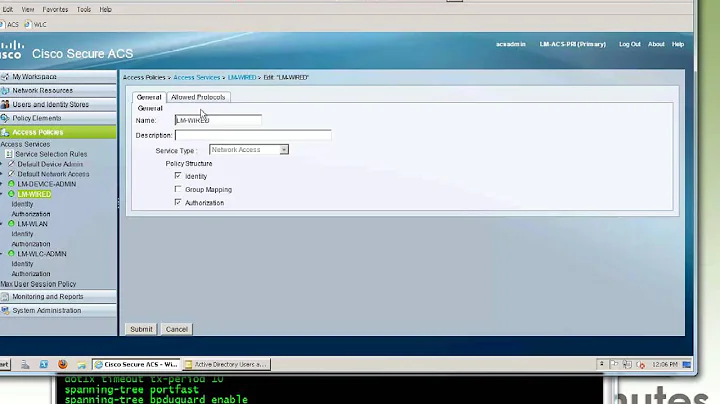Click the System Administration icon

pos(5,310)
